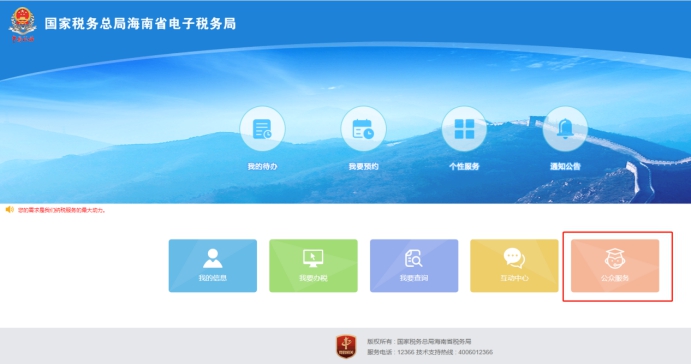This screenshot has height=364, width=691.
Task: Open the blue 我的信息 tile
Action: click(213, 266)
